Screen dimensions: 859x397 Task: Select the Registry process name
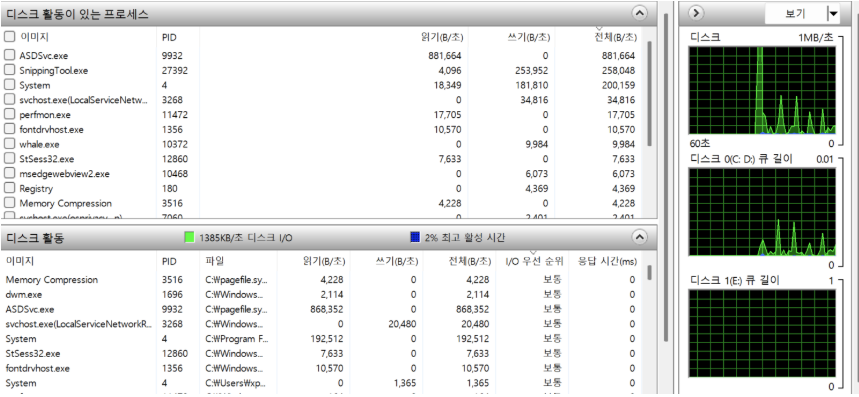(x=36, y=189)
